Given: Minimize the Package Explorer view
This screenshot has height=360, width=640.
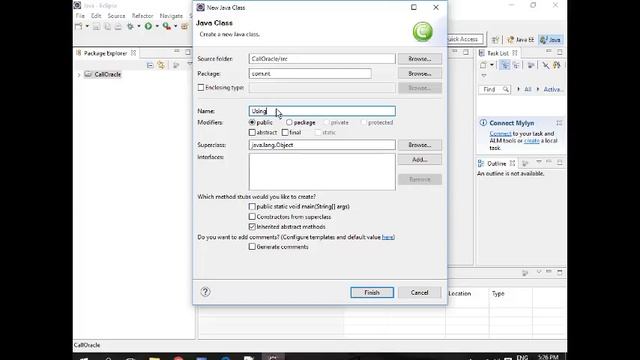Looking at the screenshot, I should (x=177, y=52).
